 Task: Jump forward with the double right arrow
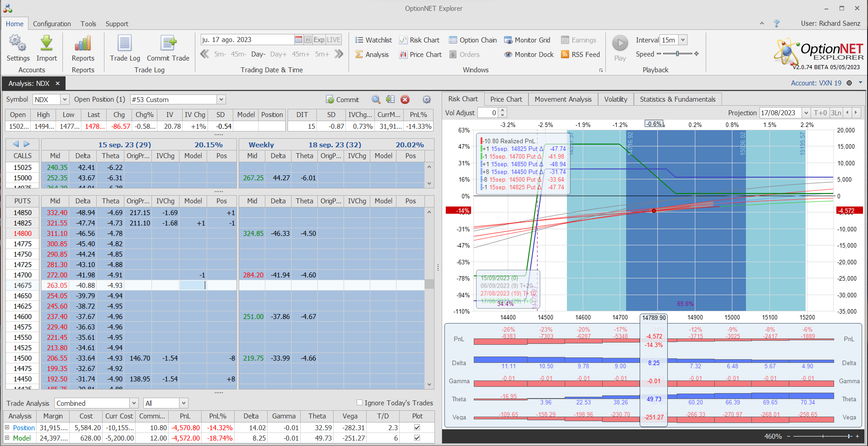pyautogui.click(x=339, y=54)
